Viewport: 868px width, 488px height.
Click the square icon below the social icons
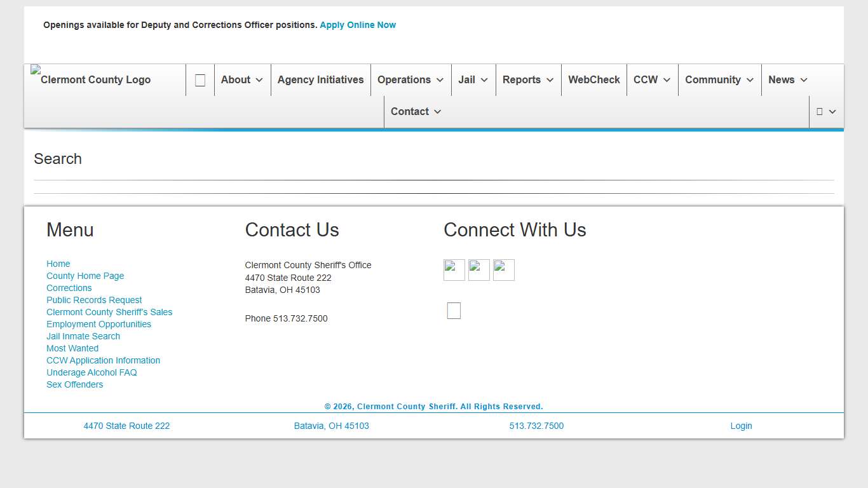click(x=454, y=311)
